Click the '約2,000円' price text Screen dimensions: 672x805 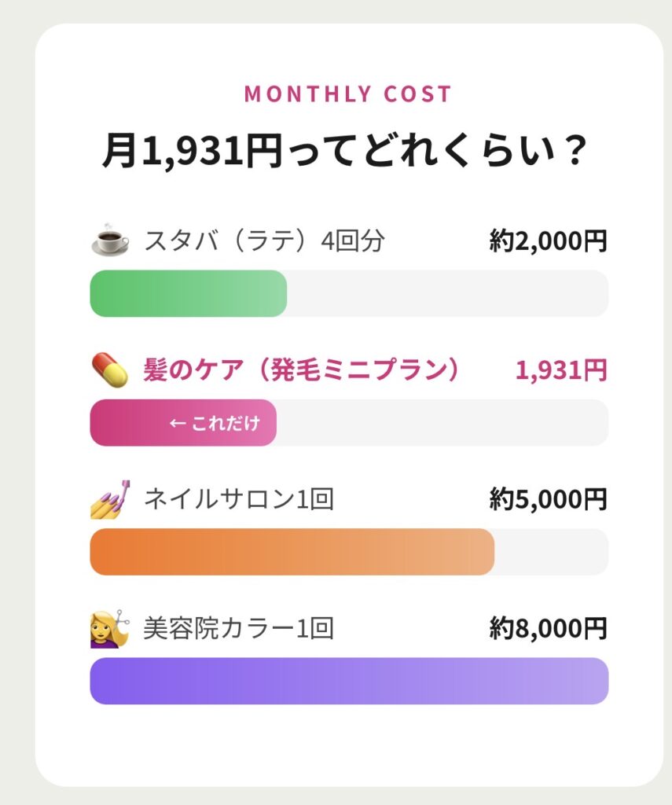coord(548,241)
